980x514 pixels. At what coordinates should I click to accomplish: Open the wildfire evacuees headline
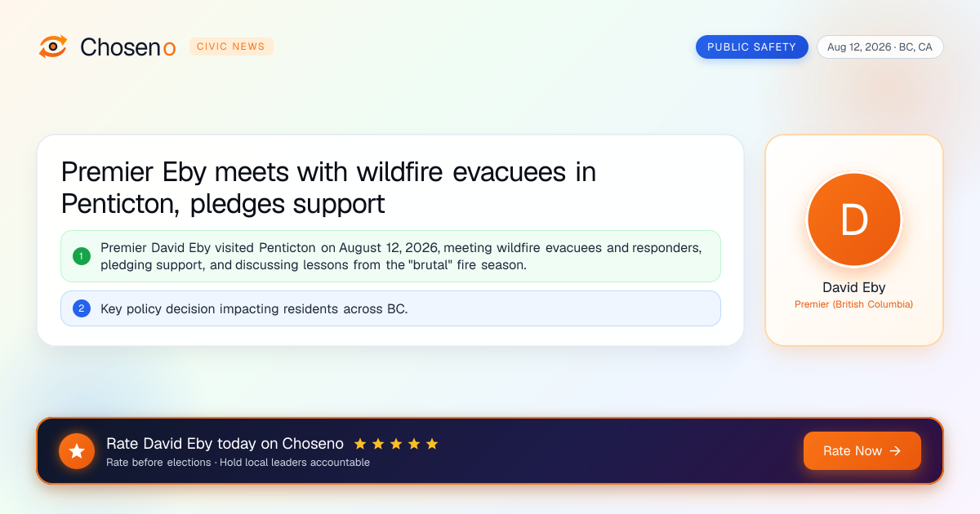tap(328, 188)
